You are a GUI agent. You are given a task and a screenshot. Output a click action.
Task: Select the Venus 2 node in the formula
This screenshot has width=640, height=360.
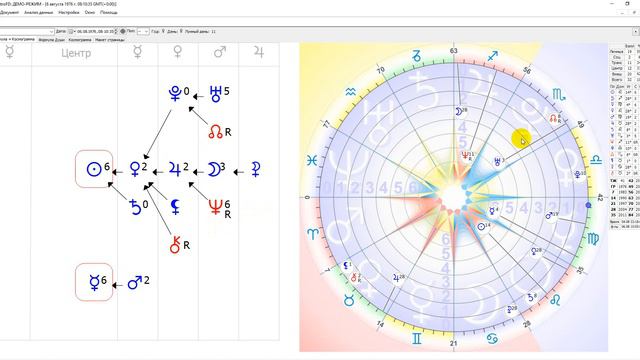point(138,168)
